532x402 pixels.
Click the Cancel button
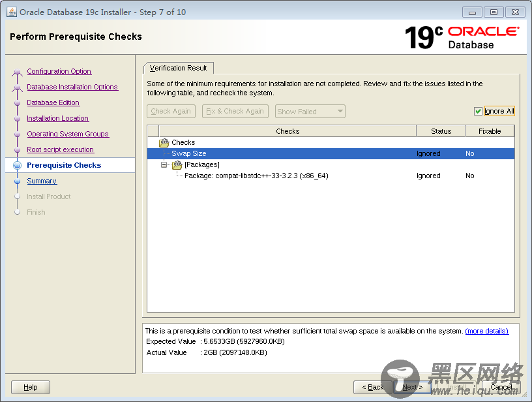[x=501, y=387]
